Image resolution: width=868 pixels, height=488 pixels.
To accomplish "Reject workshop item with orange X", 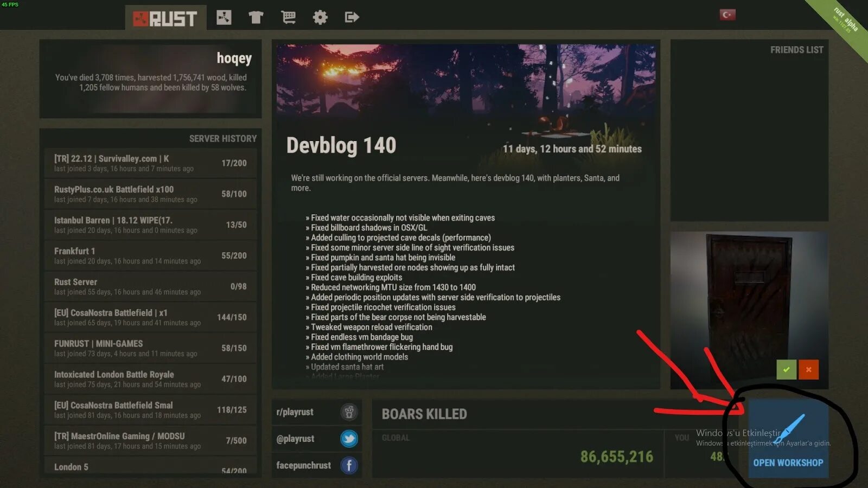I will pyautogui.click(x=808, y=370).
